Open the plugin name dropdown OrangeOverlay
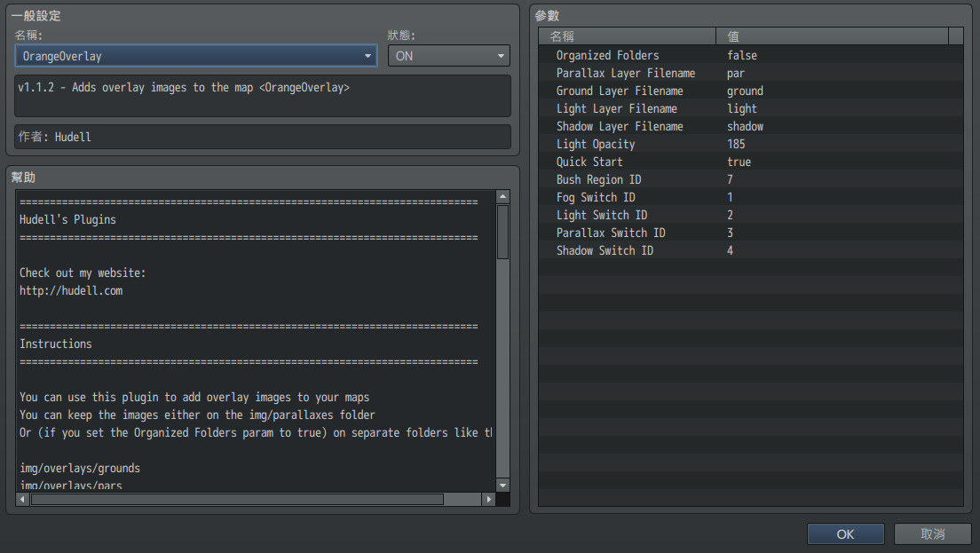Viewport: 980px width, 553px height. coord(195,56)
